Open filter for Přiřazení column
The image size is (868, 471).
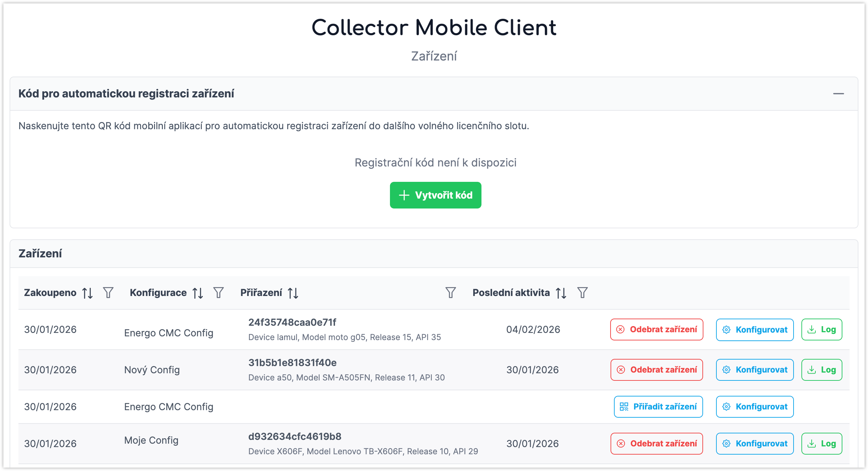(450, 293)
